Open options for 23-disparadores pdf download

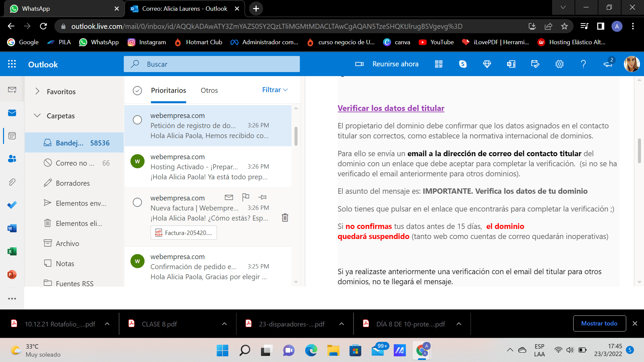pos(341,324)
